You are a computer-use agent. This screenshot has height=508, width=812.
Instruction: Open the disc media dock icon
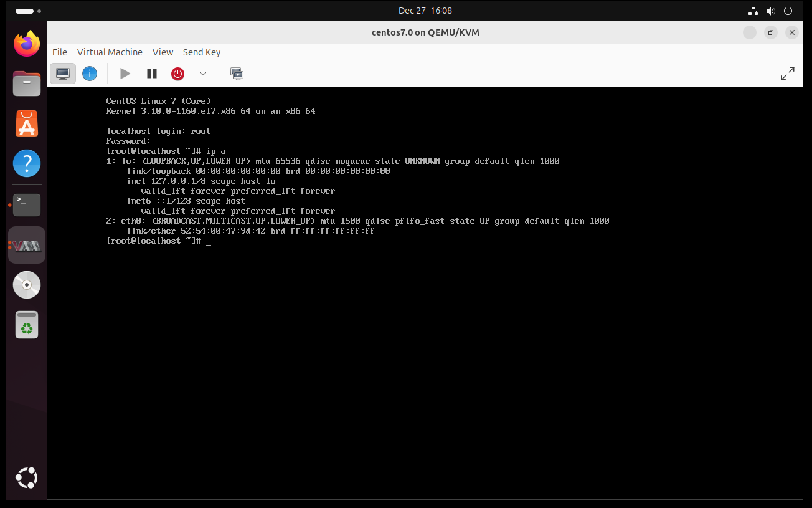(27, 285)
